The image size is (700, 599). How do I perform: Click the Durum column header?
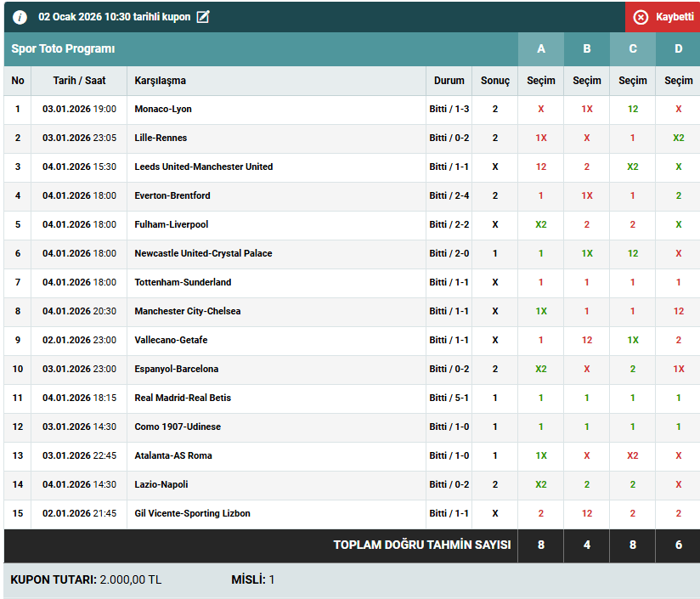point(449,81)
